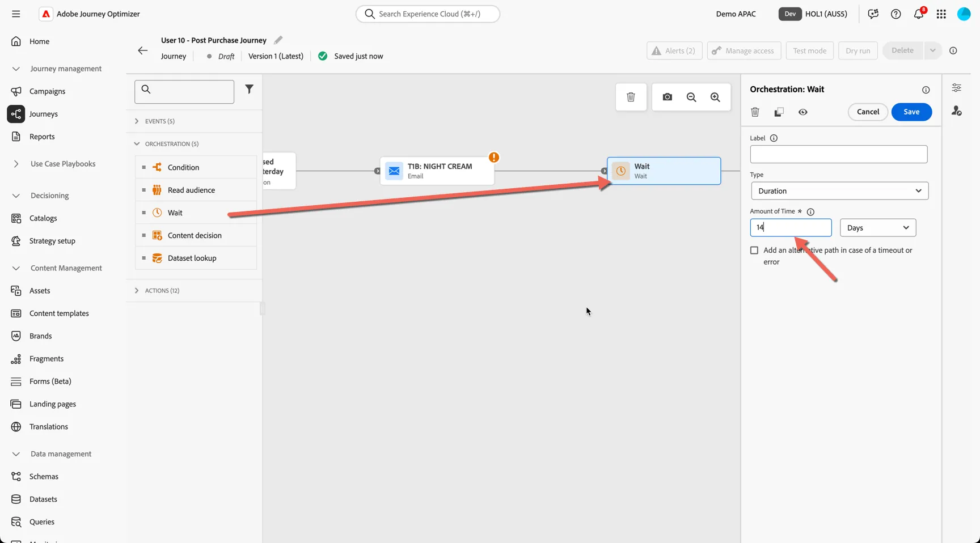Open the Days unit dropdown

(877, 228)
